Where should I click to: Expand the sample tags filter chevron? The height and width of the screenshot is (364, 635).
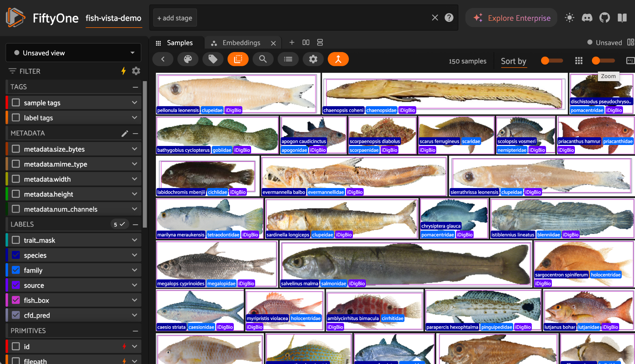[x=135, y=103]
